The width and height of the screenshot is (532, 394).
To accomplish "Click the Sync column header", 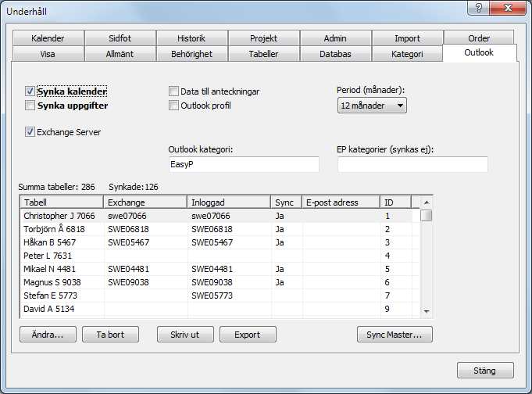I will point(286,202).
